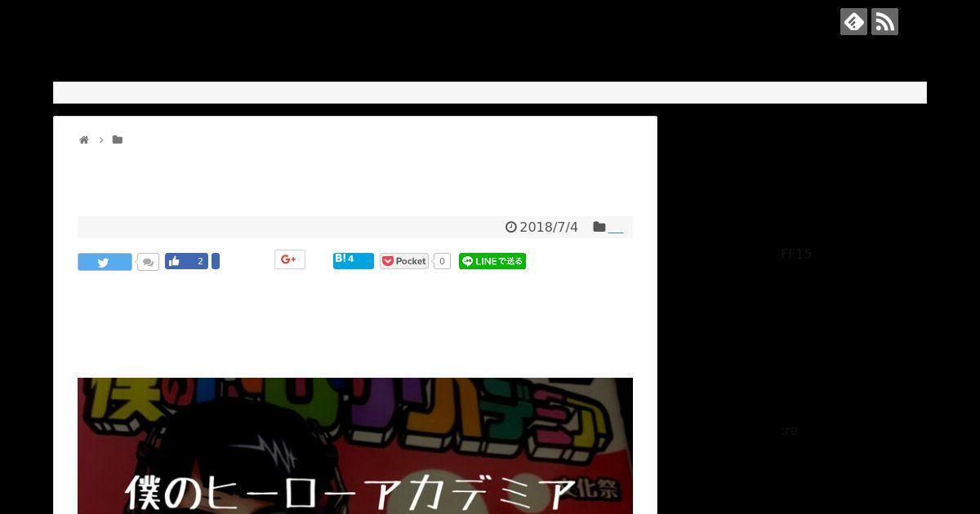Open the RSS feed icon
The image size is (980, 514).
[x=884, y=21]
